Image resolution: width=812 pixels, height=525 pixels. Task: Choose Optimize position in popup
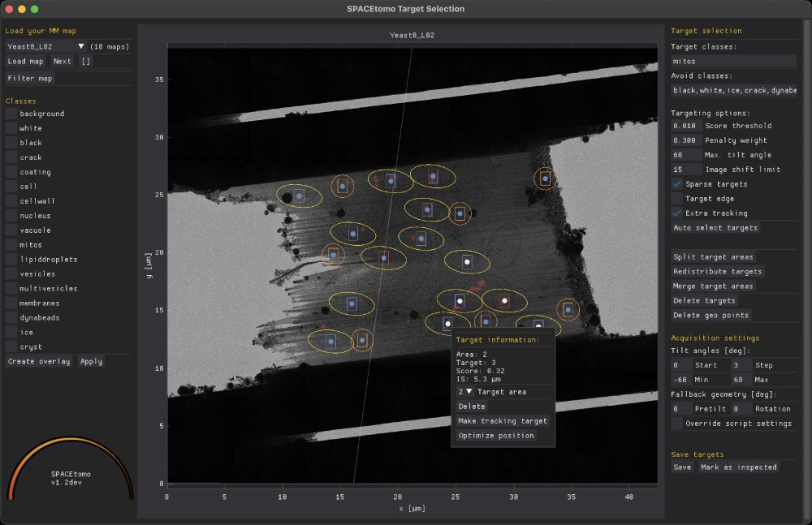tap(496, 436)
